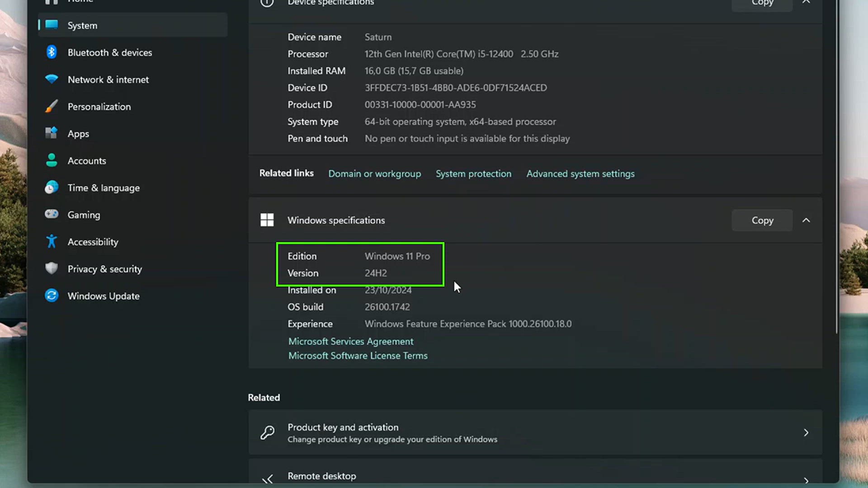868x488 pixels.
Task: Click the Device ID value
Action: pos(456,88)
